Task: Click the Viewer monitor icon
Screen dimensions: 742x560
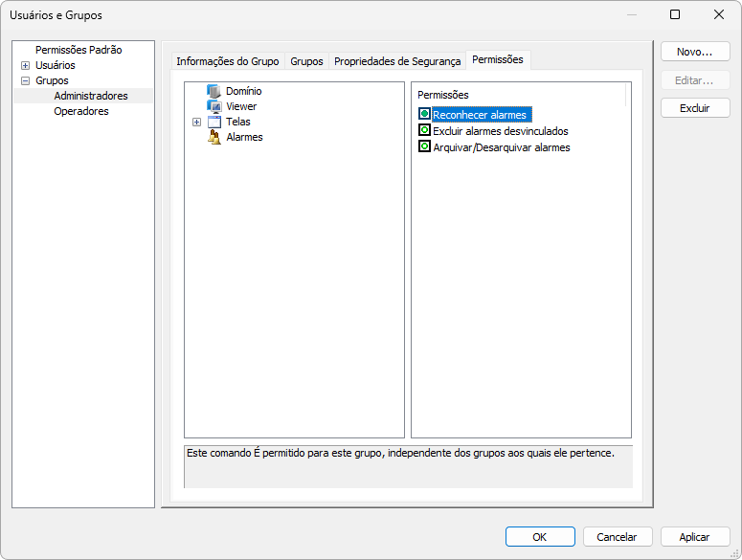Action: [214, 107]
